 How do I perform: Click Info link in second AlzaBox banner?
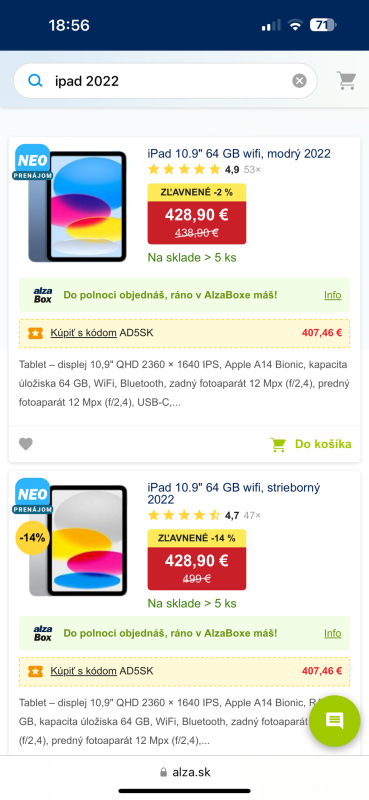333,633
